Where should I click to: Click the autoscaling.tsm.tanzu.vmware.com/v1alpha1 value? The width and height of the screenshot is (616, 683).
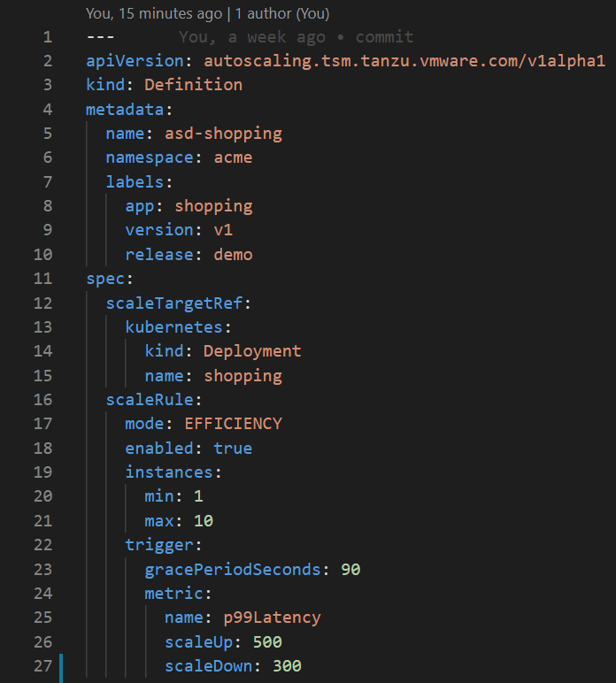pos(404,61)
